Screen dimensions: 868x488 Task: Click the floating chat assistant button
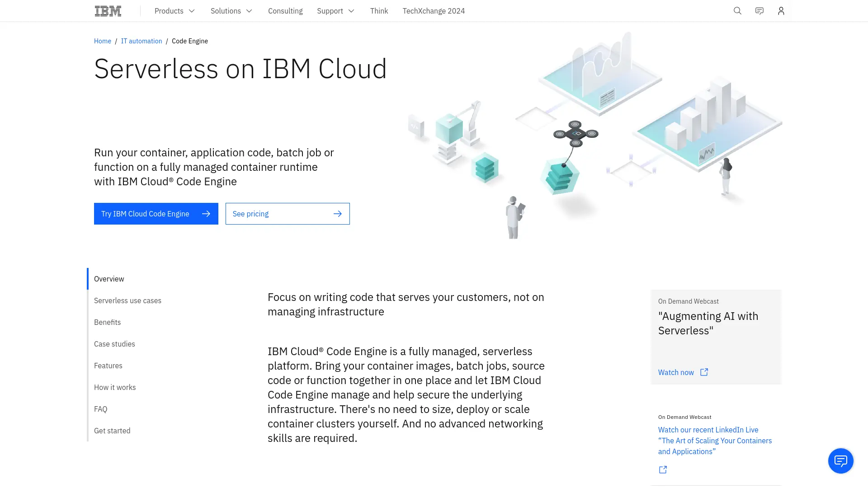[x=840, y=461]
